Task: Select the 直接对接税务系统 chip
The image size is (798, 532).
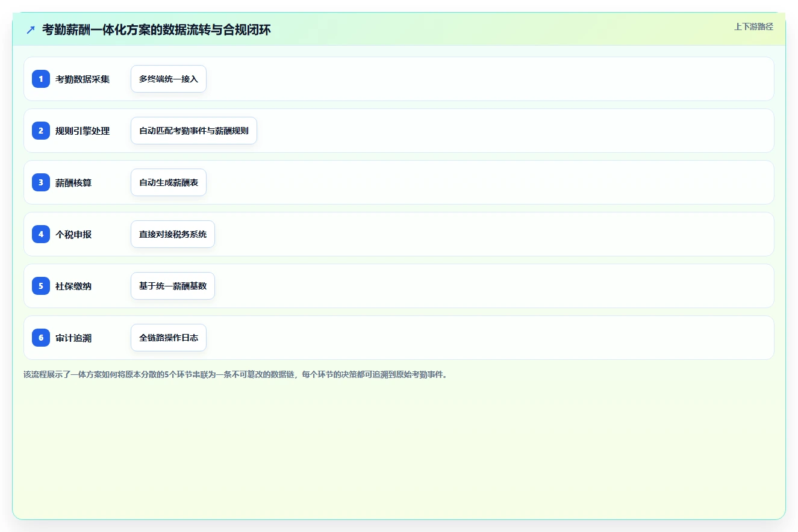Action: [173, 234]
